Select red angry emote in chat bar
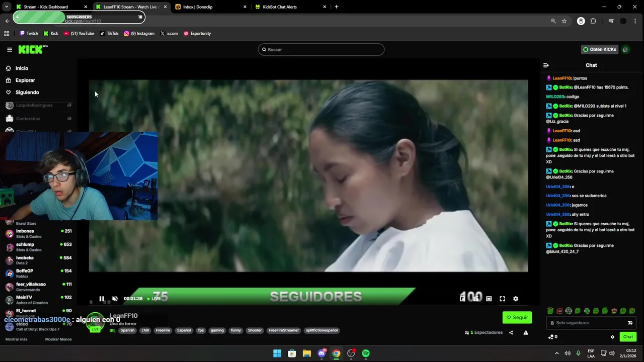 (559, 311)
